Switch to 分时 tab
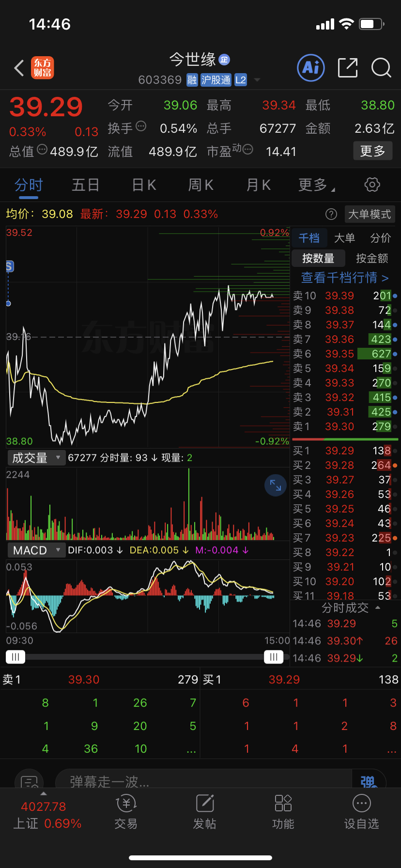Viewport: 401px width, 868px height. click(x=29, y=185)
